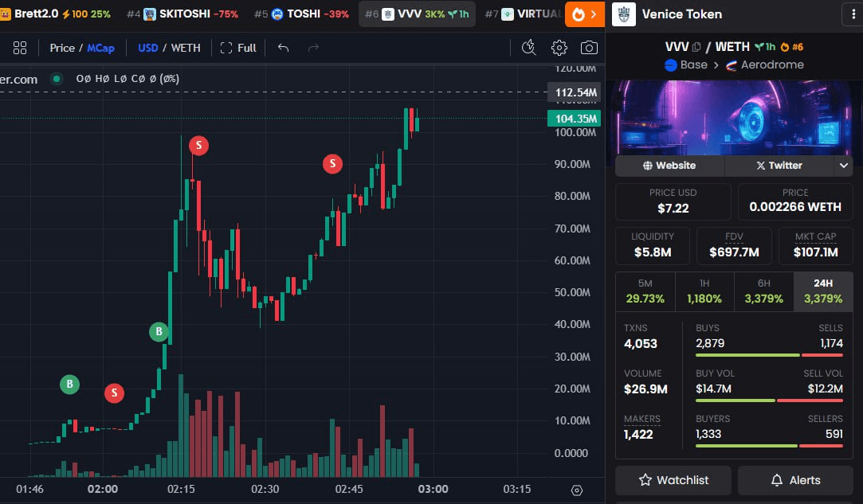This screenshot has width=863, height=504.
Task: Select USD as chart currency
Action: 148,48
